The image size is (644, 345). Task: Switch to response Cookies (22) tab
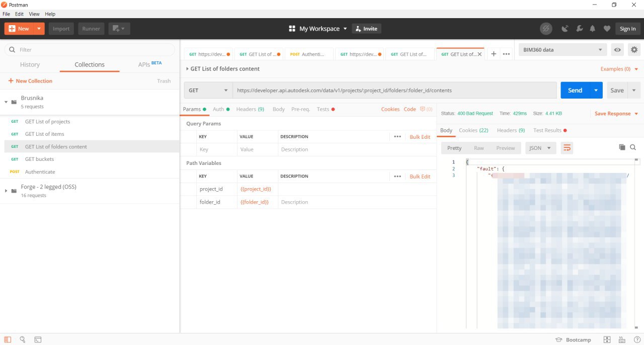click(x=473, y=130)
